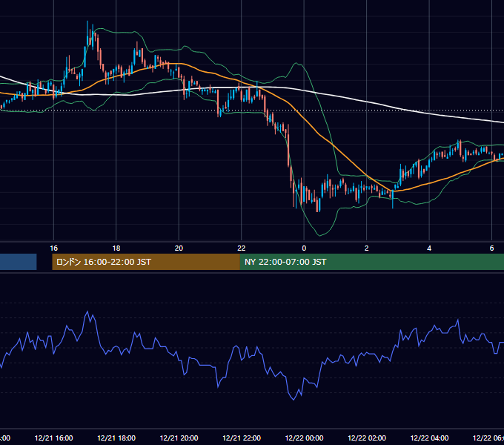Click the lower Bollinger band trough after midnight

319,236
